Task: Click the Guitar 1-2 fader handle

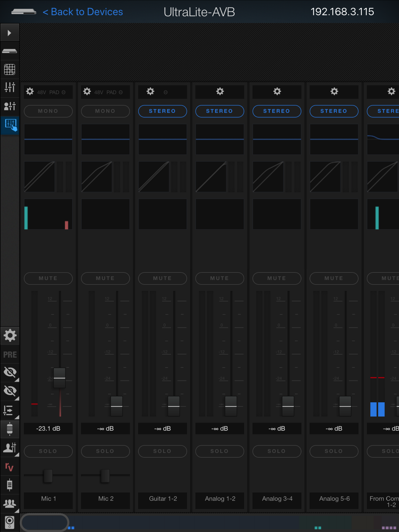Action: (x=174, y=406)
